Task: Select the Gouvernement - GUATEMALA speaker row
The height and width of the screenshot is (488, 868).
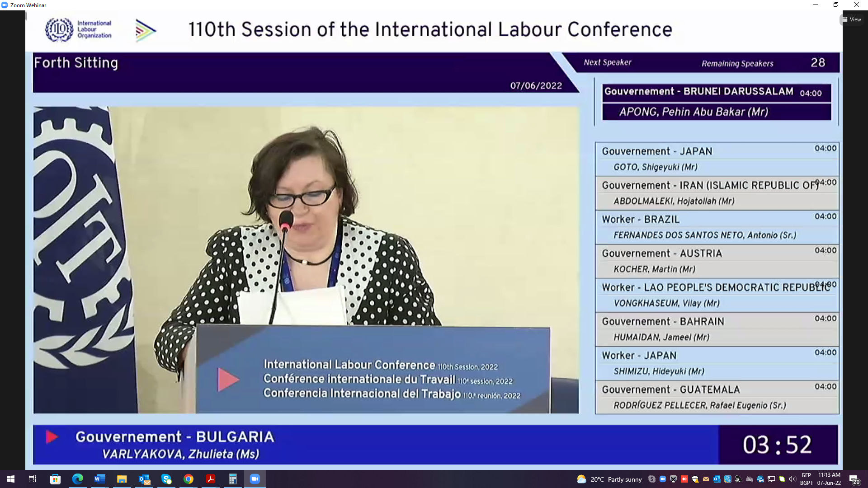Action: pos(717,397)
